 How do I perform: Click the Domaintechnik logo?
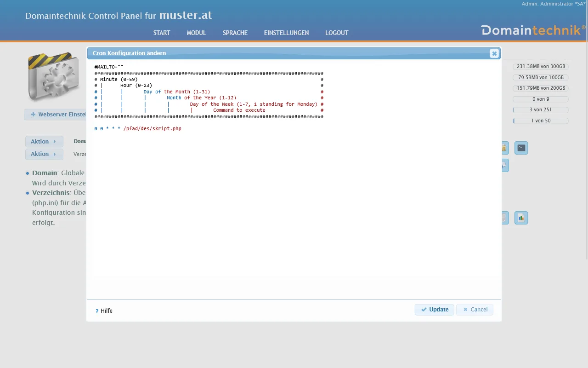click(x=533, y=30)
